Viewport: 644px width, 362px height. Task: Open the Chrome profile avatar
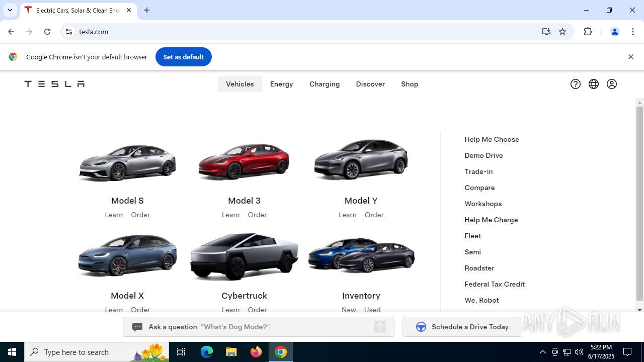tap(614, 32)
